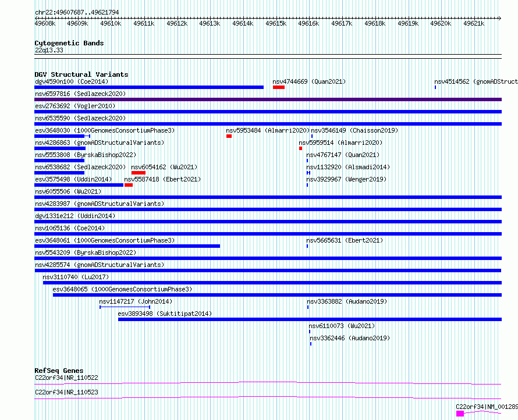Viewport: 518px width, 420px height.
Task: Click the C22orf34|NM_001289 gene label
Action: [x=487, y=407]
